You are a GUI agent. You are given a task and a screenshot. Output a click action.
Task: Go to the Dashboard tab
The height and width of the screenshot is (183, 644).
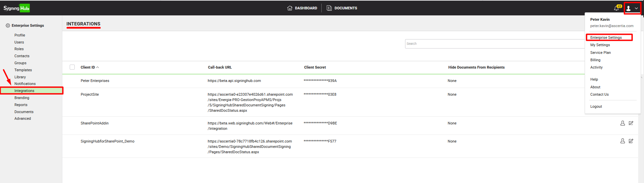pyautogui.click(x=302, y=8)
